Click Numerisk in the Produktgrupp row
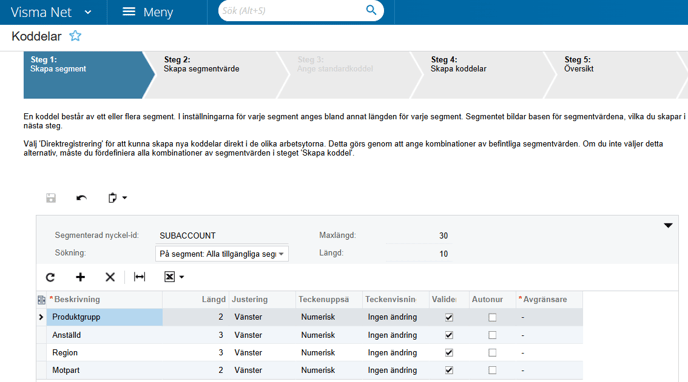 (318, 317)
